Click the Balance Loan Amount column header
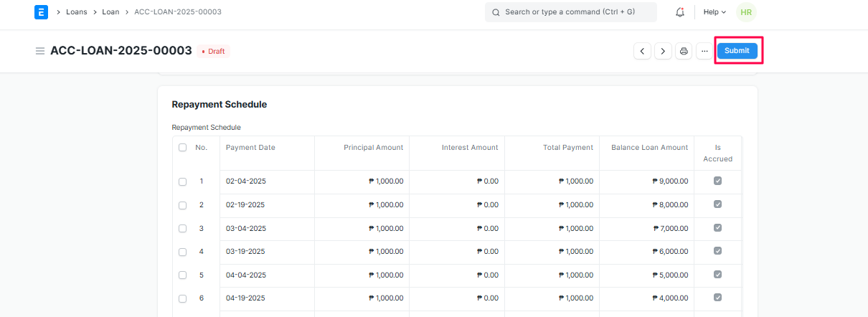Screen dimensions: 868x317 click(x=649, y=148)
